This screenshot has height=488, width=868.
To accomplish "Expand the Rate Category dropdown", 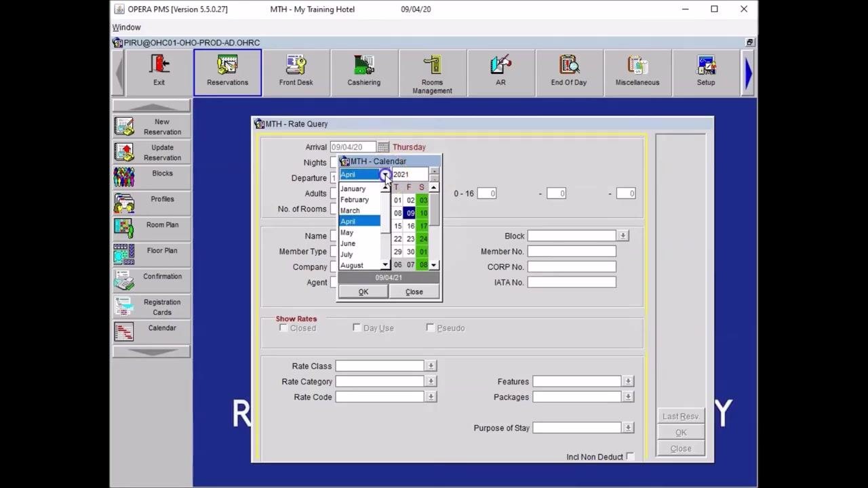I will 431,382.
